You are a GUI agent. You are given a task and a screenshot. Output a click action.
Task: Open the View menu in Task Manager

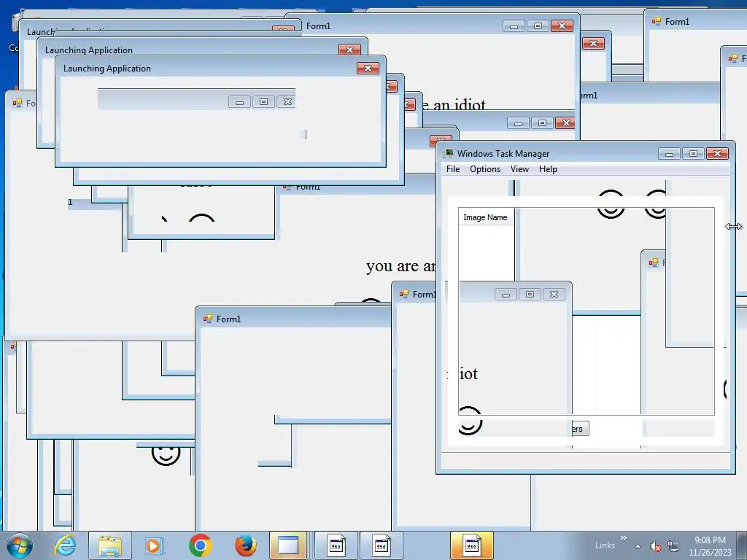(519, 169)
